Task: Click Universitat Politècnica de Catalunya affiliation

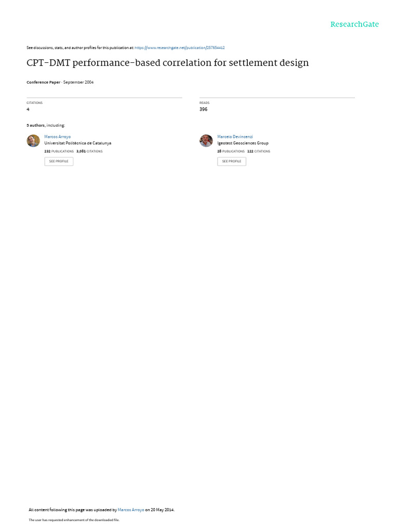Action: 78,143
